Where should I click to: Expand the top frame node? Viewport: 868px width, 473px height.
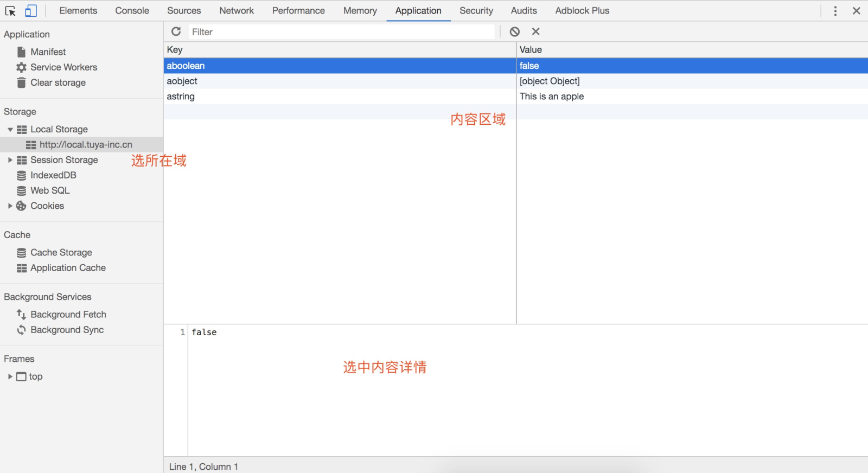pyautogui.click(x=10, y=376)
